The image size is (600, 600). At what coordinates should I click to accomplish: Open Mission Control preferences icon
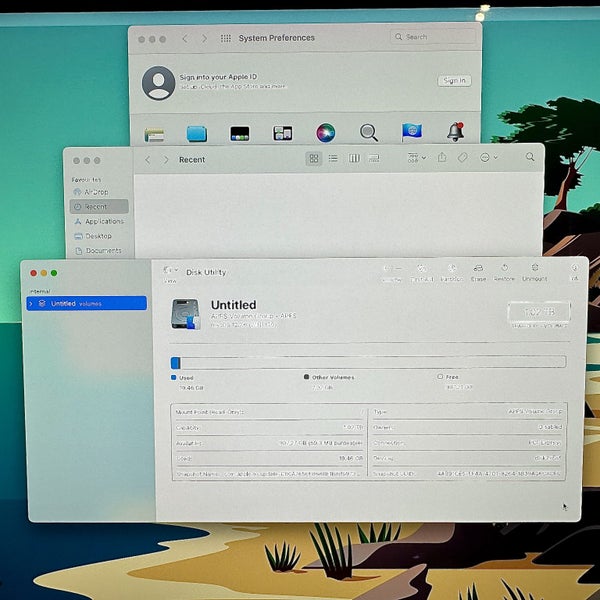[282, 134]
